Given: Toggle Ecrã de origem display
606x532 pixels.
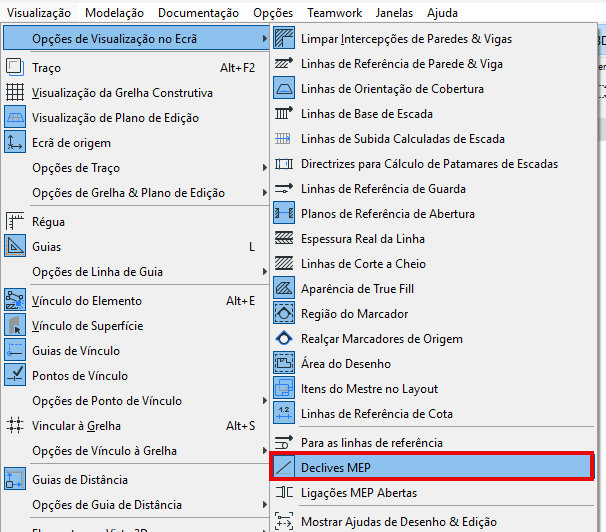Looking at the screenshot, I should point(135,143).
